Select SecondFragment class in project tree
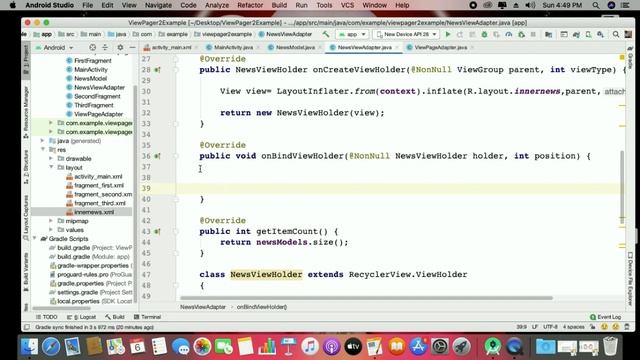 point(97,96)
